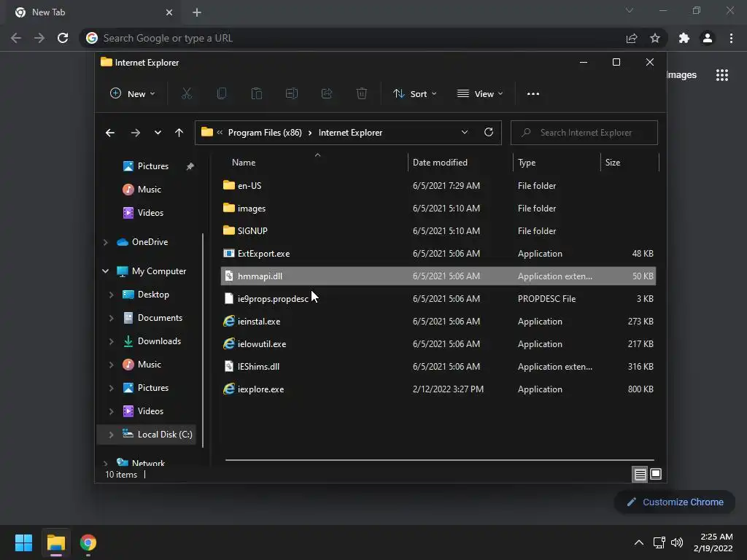Expand Desktop node in navigation pane

111,295
